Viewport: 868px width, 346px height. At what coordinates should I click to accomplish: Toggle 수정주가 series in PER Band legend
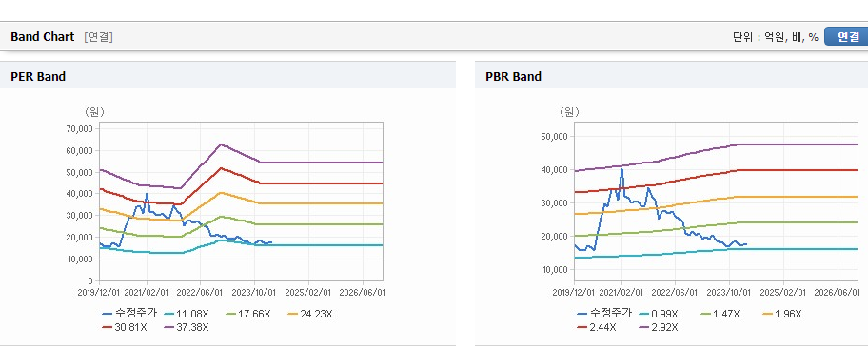click(x=129, y=314)
